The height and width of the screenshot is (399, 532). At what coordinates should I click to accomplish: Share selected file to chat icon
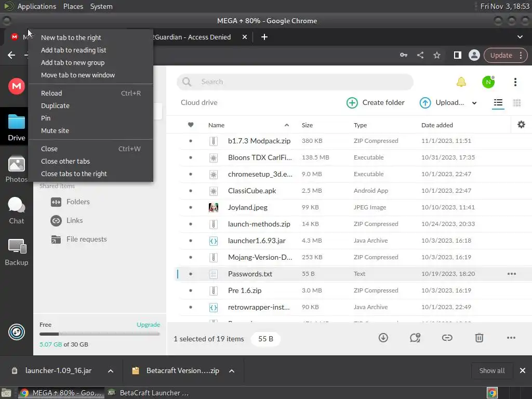coord(415,338)
